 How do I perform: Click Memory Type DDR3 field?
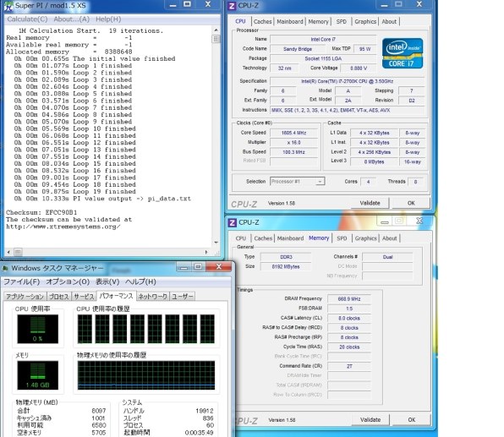tap(286, 257)
